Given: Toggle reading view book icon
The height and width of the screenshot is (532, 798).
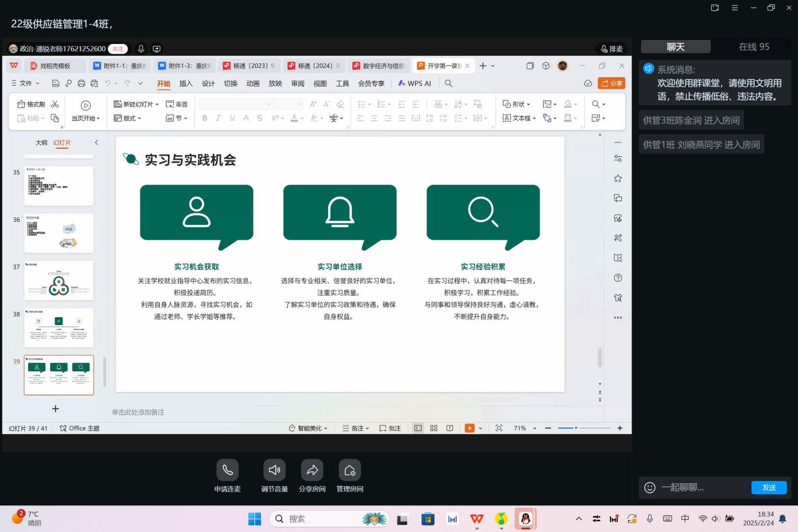Looking at the screenshot, I should 450,428.
